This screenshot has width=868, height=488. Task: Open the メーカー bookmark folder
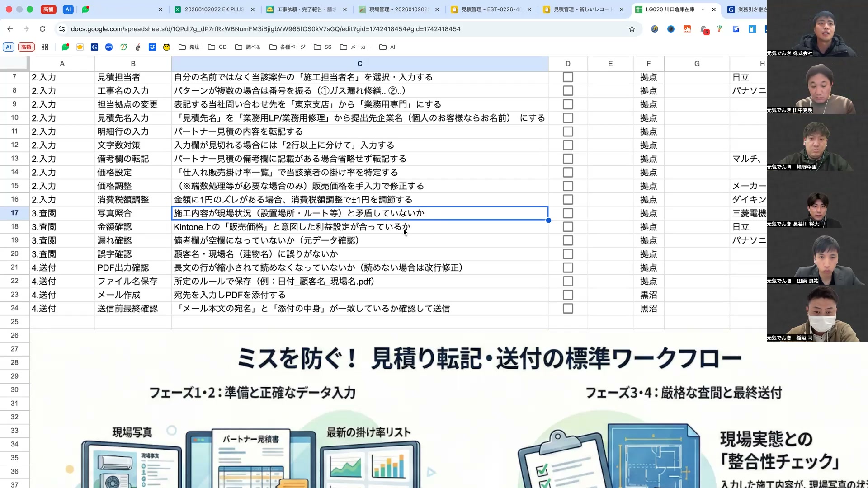click(x=355, y=47)
